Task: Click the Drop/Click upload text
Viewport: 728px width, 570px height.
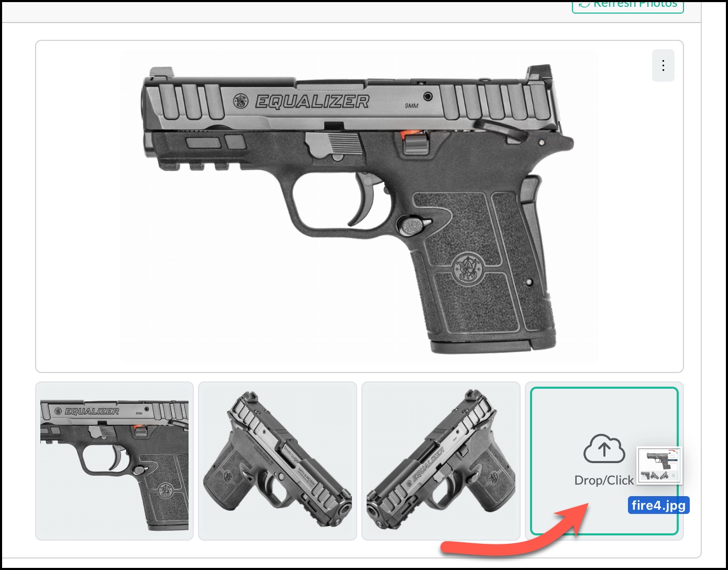Action: [x=604, y=480]
